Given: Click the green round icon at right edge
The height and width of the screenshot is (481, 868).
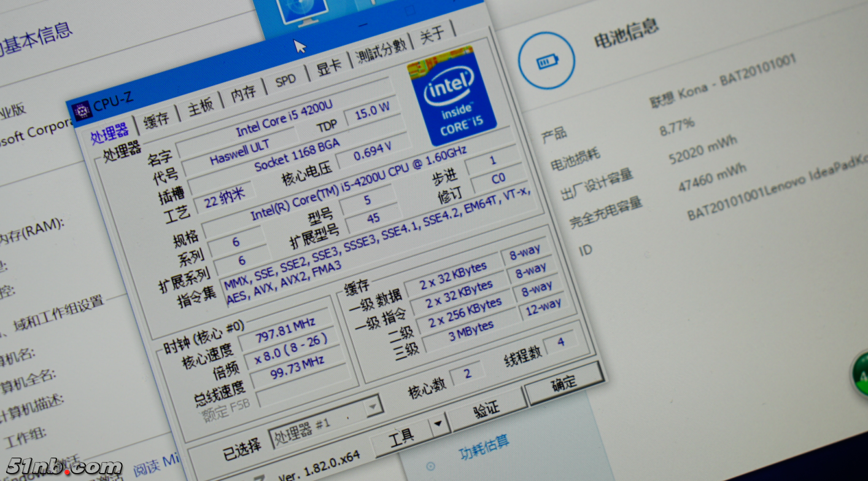Looking at the screenshot, I should 860,373.
